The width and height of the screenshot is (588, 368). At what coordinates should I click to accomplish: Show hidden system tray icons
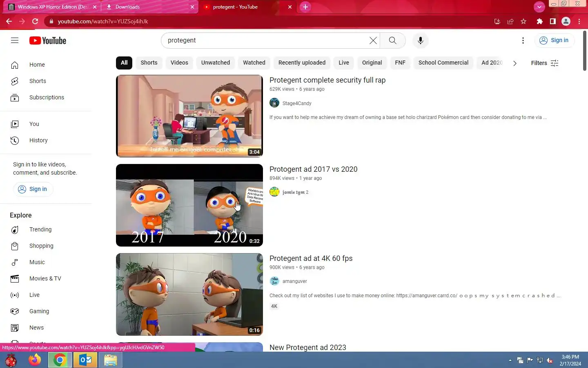(x=510, y=360)
